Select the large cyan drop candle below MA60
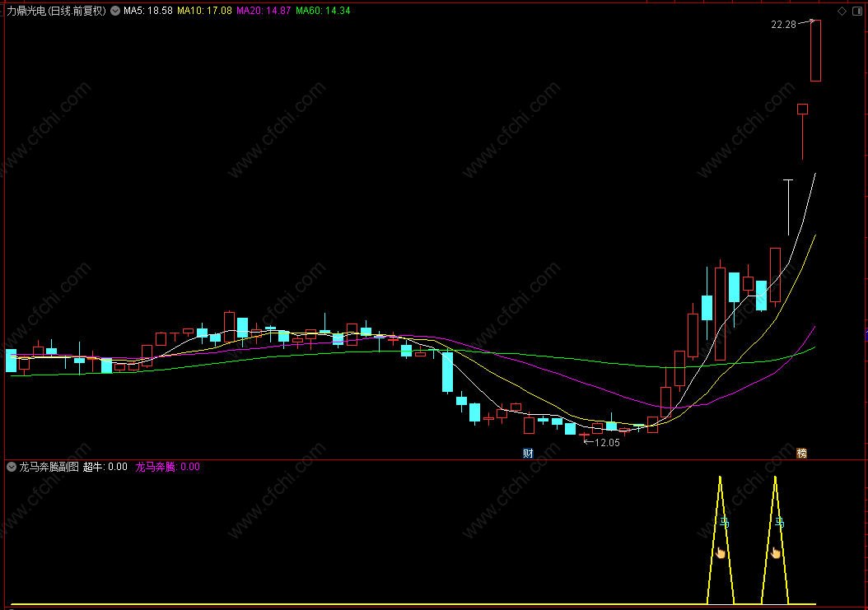This screenshot has height=610, width=868. [447, 372]
